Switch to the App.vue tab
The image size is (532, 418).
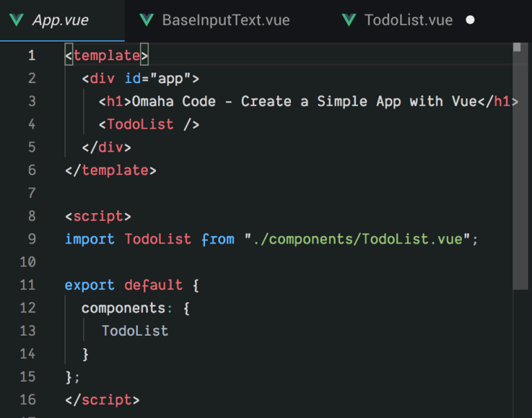pos(62,20)
